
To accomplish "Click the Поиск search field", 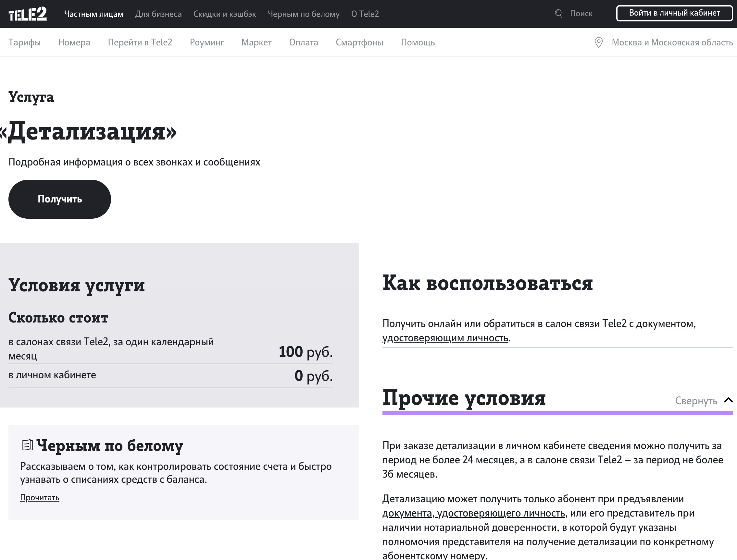I will [581, 14].
